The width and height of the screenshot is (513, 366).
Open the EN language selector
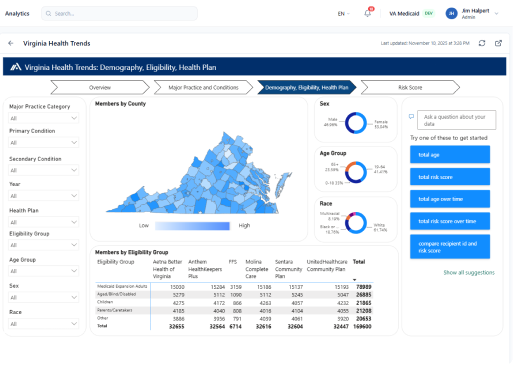click(x=343, y=14)
